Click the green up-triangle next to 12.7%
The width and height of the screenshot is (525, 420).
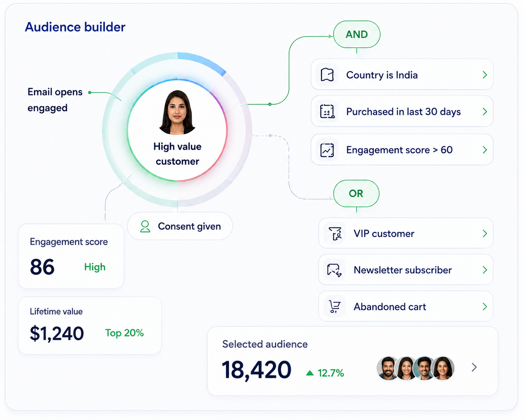pyautogui.click(x=310, y=373)
